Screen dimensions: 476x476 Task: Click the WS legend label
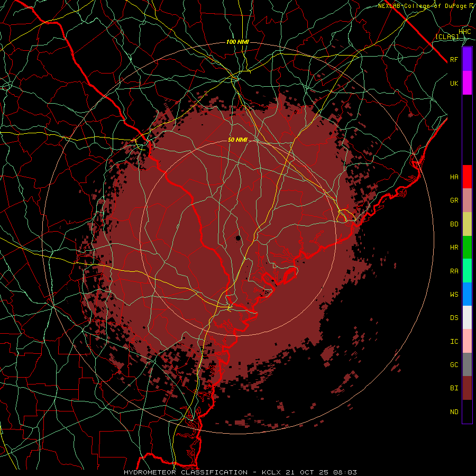(x=454, y=295)
